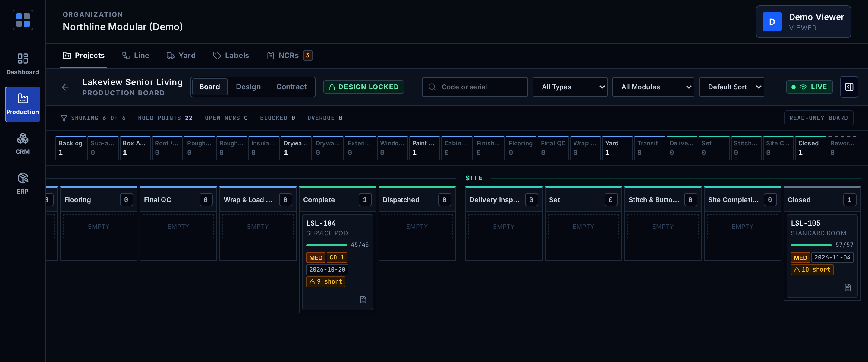Switch to Contract view
This screenshot has height=362, width=868.
pyautogui.click(x=291, y=87)
